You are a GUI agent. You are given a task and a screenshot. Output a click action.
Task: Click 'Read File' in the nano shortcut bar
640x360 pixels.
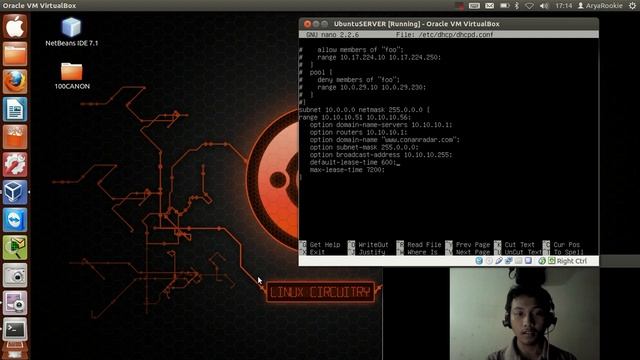tap(424, 245)
